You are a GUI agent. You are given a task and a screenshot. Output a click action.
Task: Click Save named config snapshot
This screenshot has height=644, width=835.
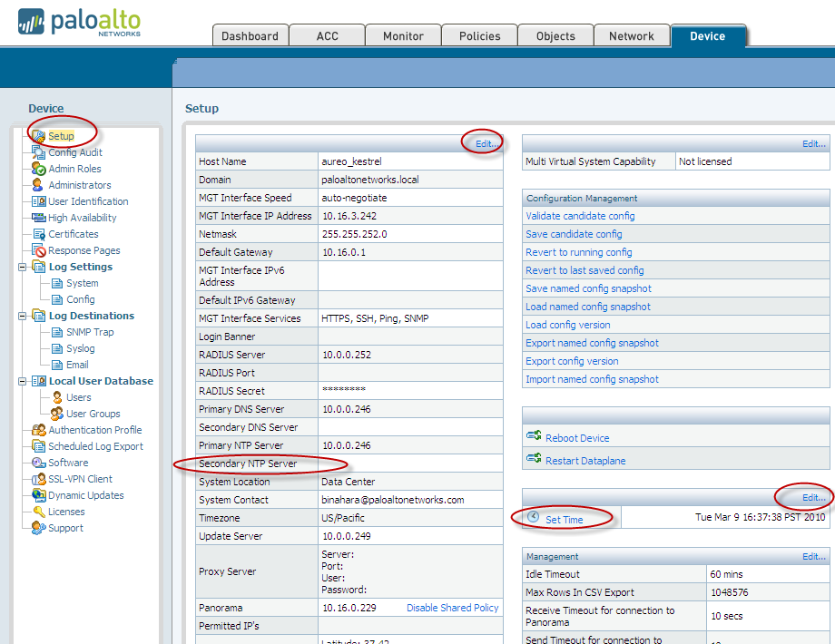click(588, 288)
